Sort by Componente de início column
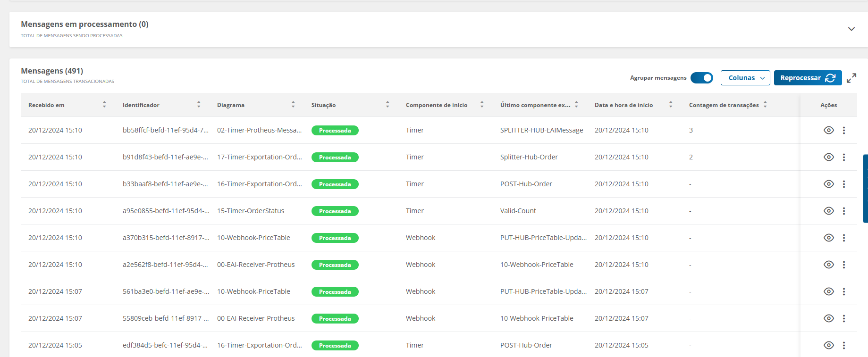 coord(482,105)
